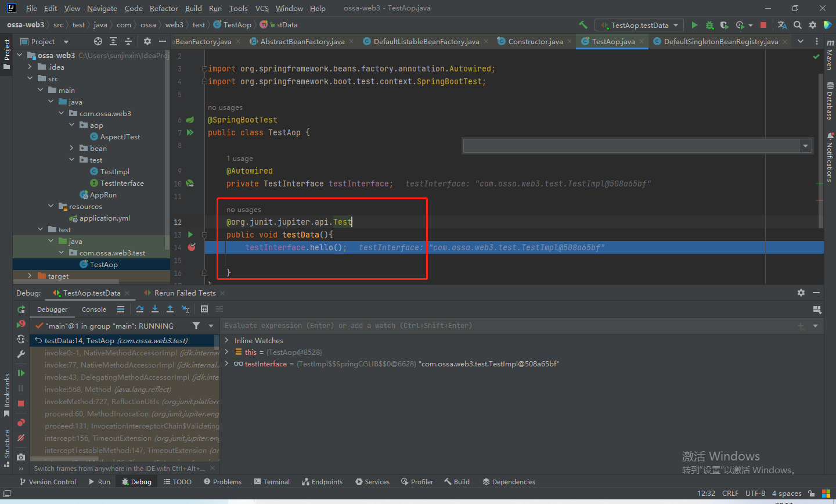The height and width of the screenshot is (504, 836).
Task: Click the Evaluate expression input field
Action: click(x=508, y=326)
